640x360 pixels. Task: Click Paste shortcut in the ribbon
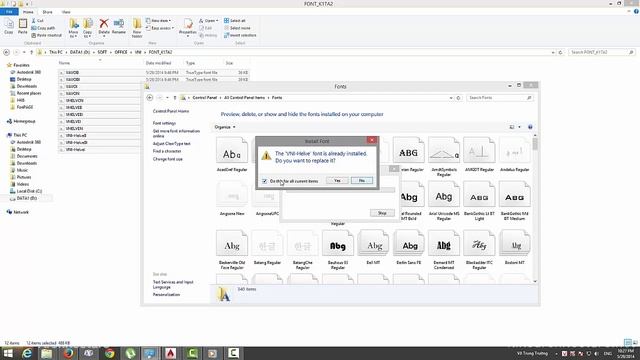click(47, 35)
